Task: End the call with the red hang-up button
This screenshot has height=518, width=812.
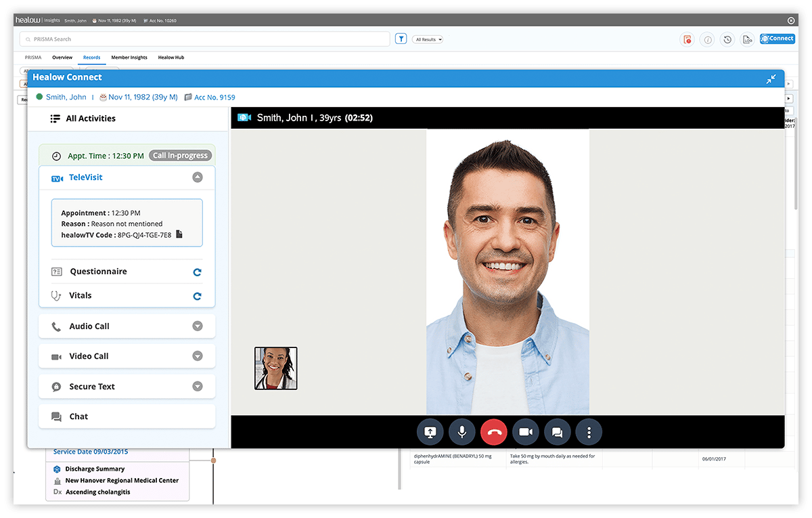Action: point(494,432)
